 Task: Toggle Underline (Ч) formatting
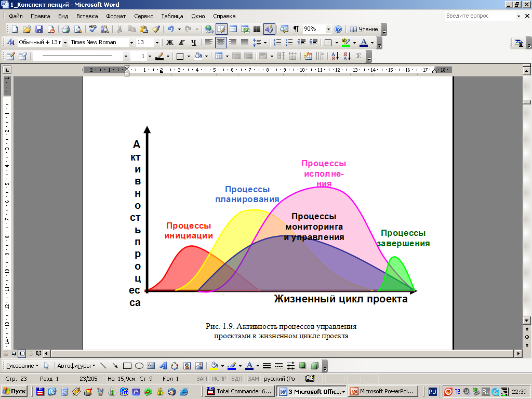point(193,43)
